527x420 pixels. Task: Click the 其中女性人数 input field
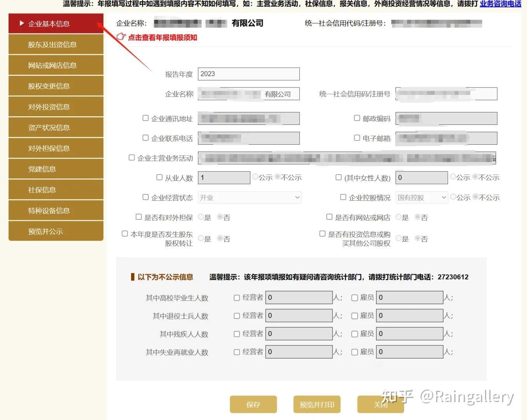[x=422, y=178]
